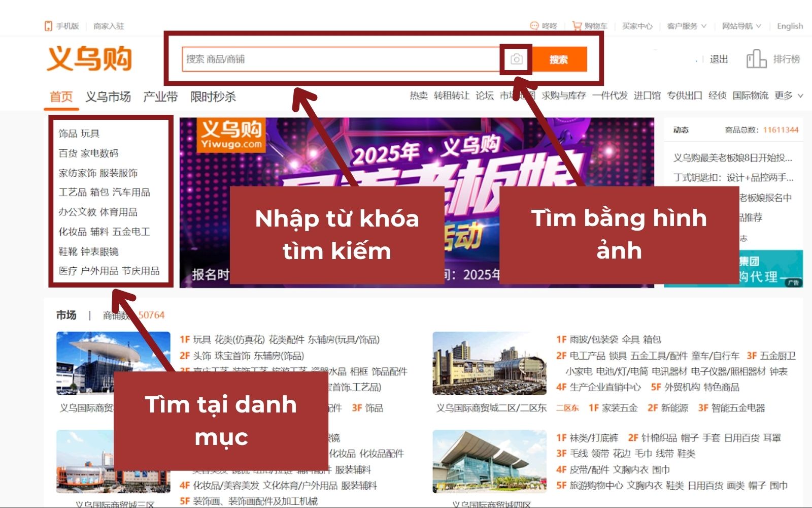Select the 首页 home tab
The height and width of the screenshot is (508, 812).
click(x=61, y=97)
